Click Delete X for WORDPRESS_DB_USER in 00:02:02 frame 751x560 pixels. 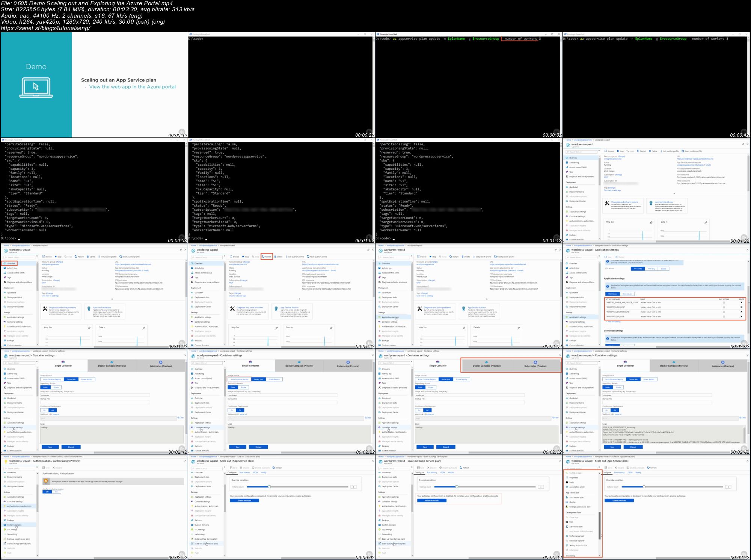pos(741,316)
